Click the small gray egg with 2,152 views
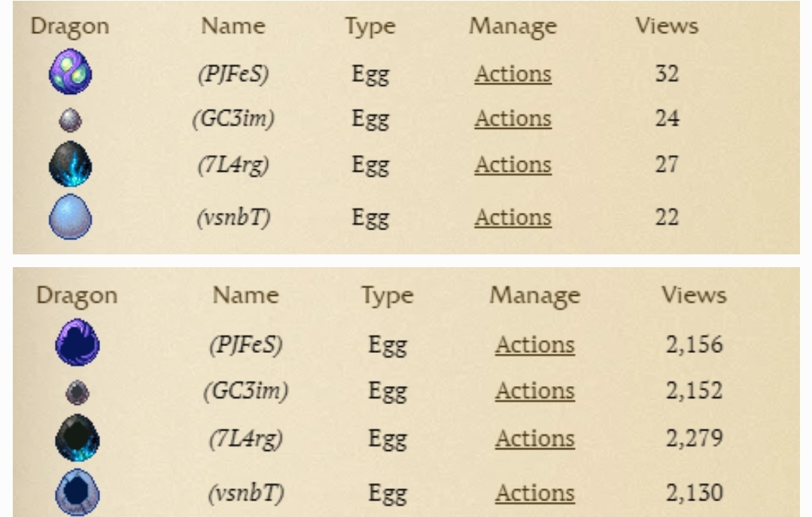 (x=78, y=391)
